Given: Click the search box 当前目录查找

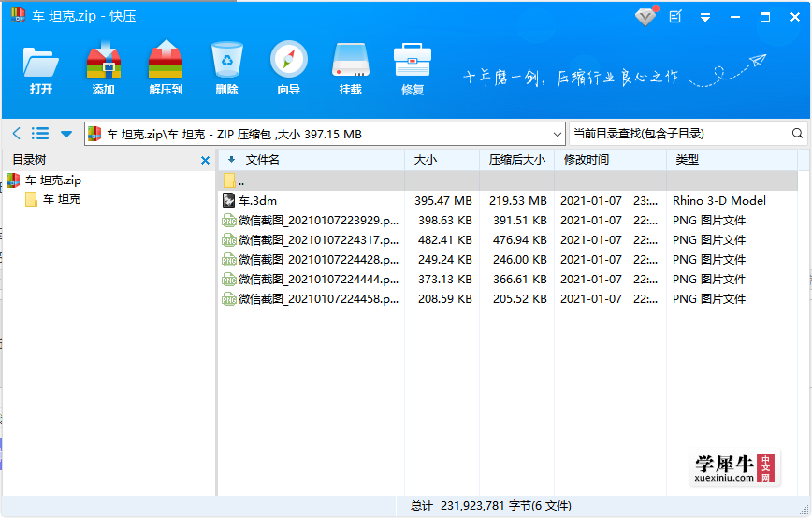Looking at the screenshot, I should click(679, 134).
